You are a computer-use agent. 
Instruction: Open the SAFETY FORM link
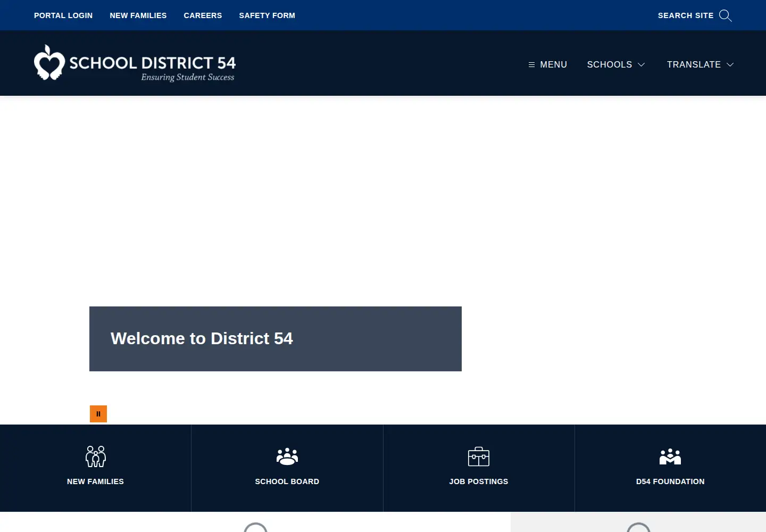click(x=267, y=15)
